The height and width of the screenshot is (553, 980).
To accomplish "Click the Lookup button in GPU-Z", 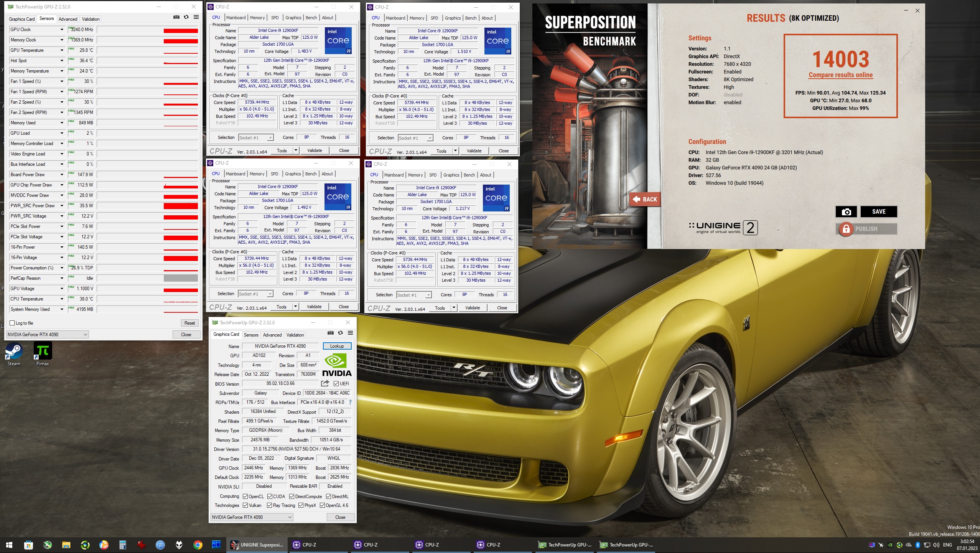I will click(x=337, y=346).
